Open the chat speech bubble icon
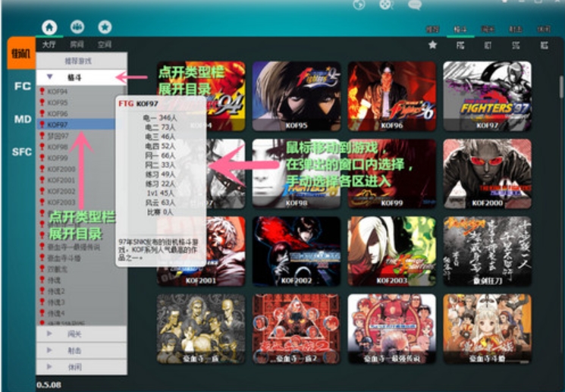This screenshot has height=392, width=565. point(415,5)
